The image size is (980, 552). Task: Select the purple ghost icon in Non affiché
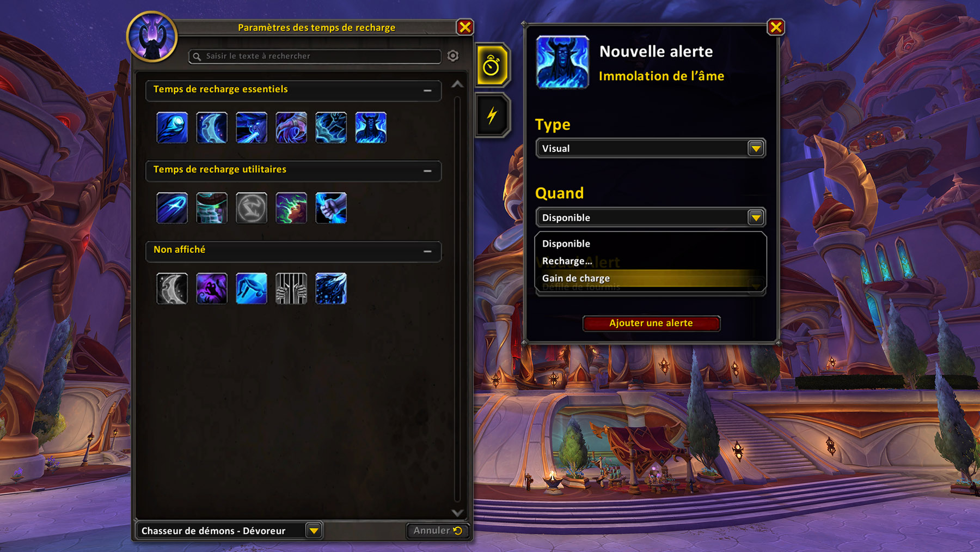[x=212, y=288]
